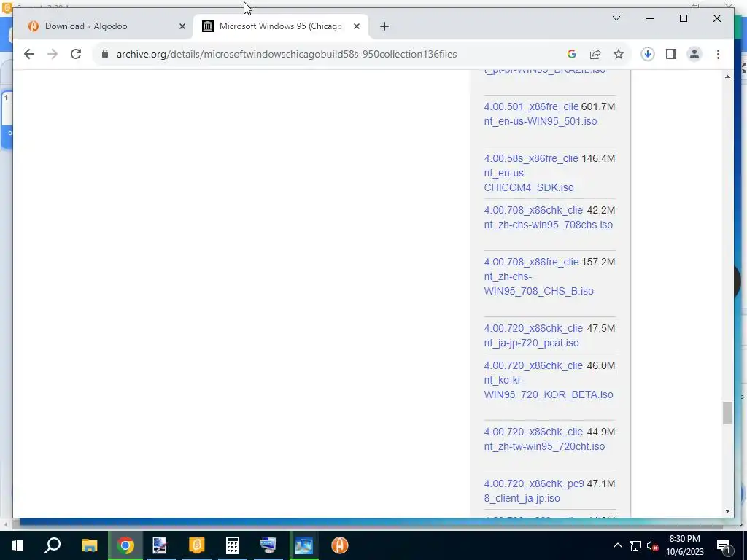Screen dimensions: 747x560
Task: Click the 47.1M file size text
Action: (x=601, y=483)
